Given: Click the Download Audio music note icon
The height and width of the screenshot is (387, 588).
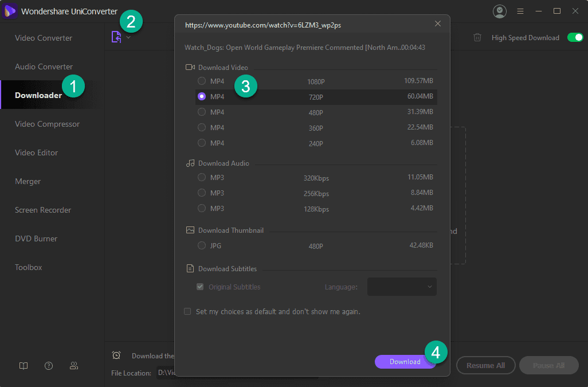Looking at the screenshot, I should point(190,163).
